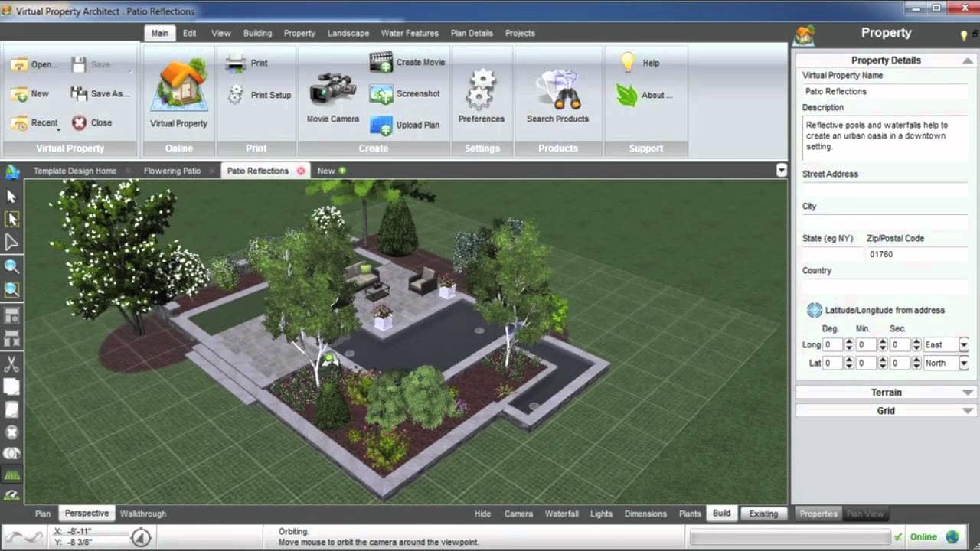980x551 pixels.
Task: Switch to the Flowering Patio tab
Action: 171,170
